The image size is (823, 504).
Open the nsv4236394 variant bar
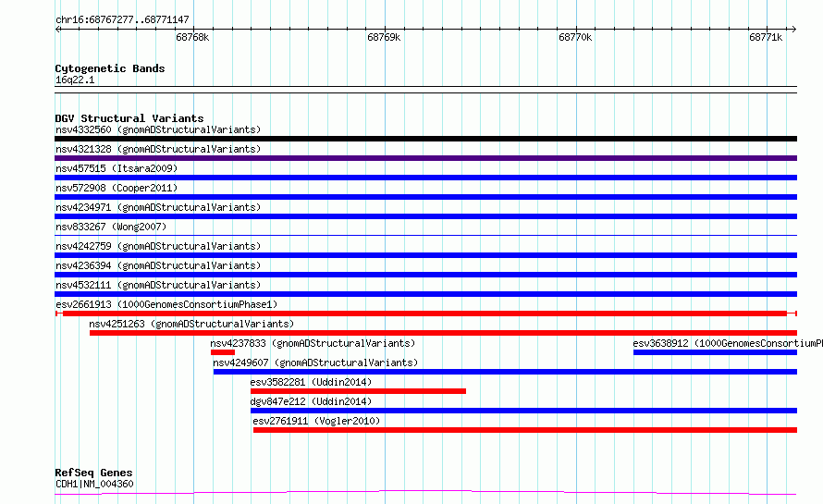coord(425,275)
